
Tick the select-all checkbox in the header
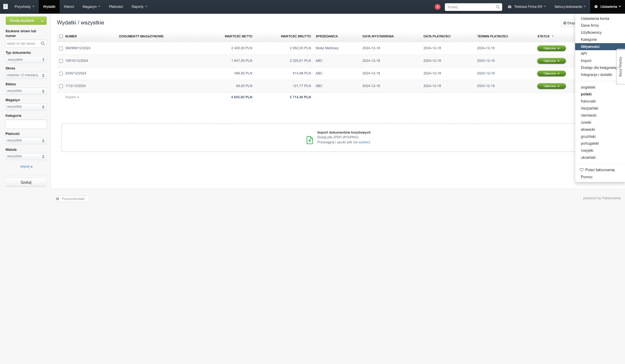point(61,36)
